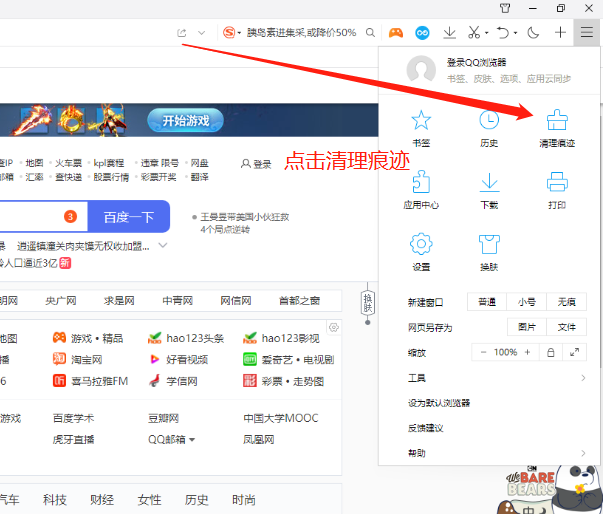The width and height of the screenshot is (603, 514).
Task: Click the undo restore-page arrow icon
Action: 503,33
